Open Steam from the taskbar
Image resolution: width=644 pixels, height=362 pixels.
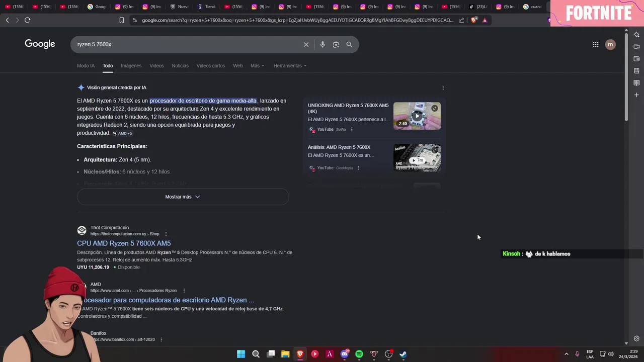[x=403, y=354]
